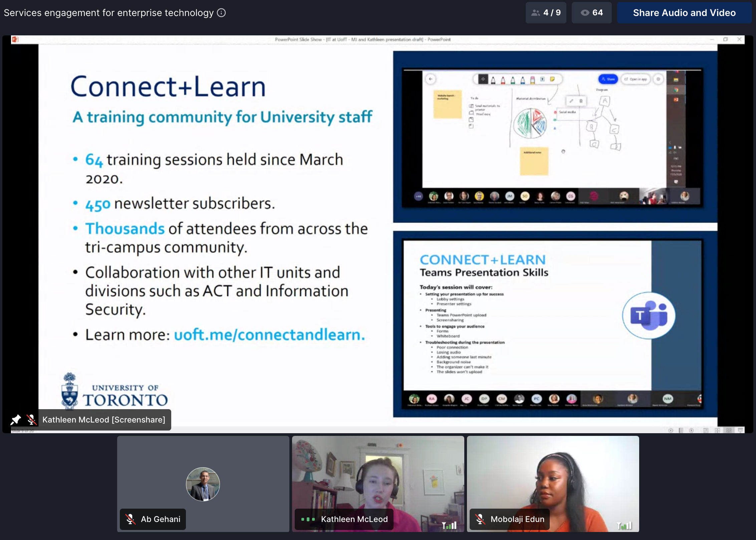Advance with the next slide arrow control

coord(691,431)
